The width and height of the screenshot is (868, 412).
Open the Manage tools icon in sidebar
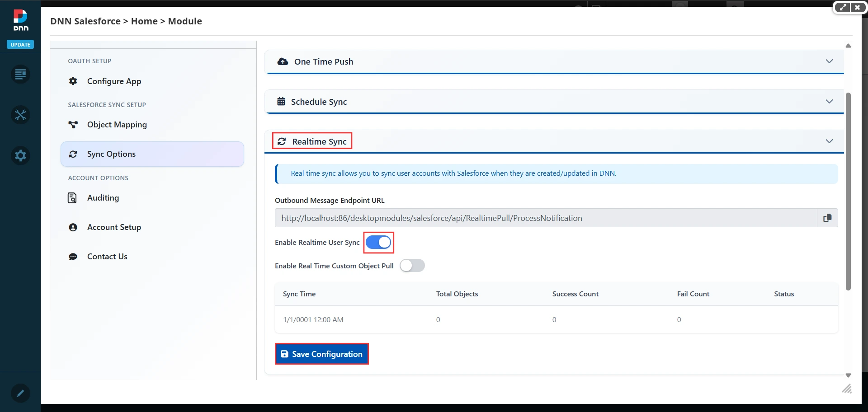tap(20, 115)
